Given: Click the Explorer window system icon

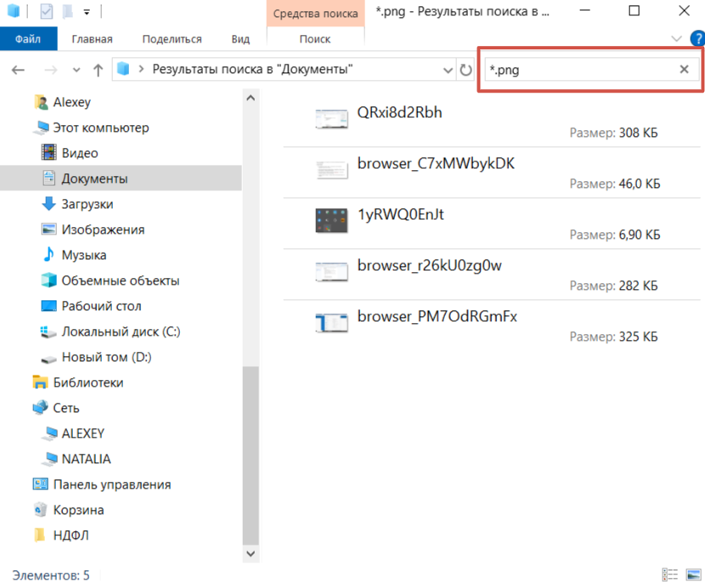Looking at the screenshot, I should pos(14,11).
